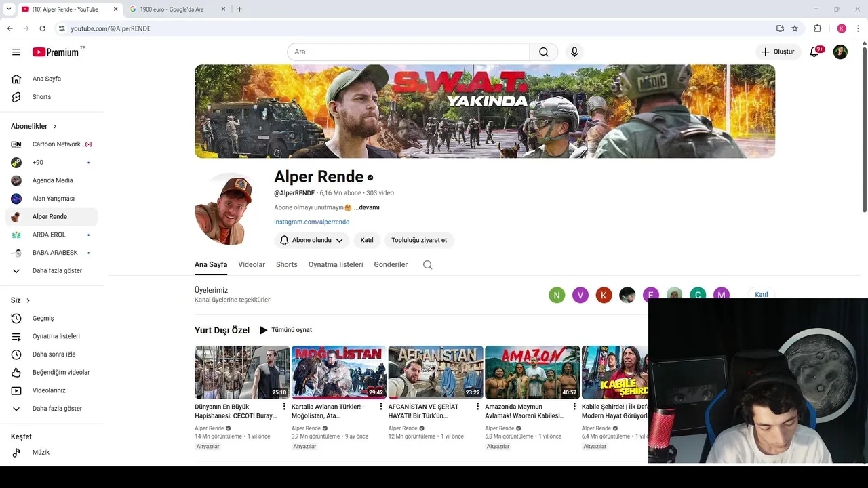Image resolution: width=868 pixels, height=488 pixels.
Task: Open options for Moğolistan video
Action: 381,407
